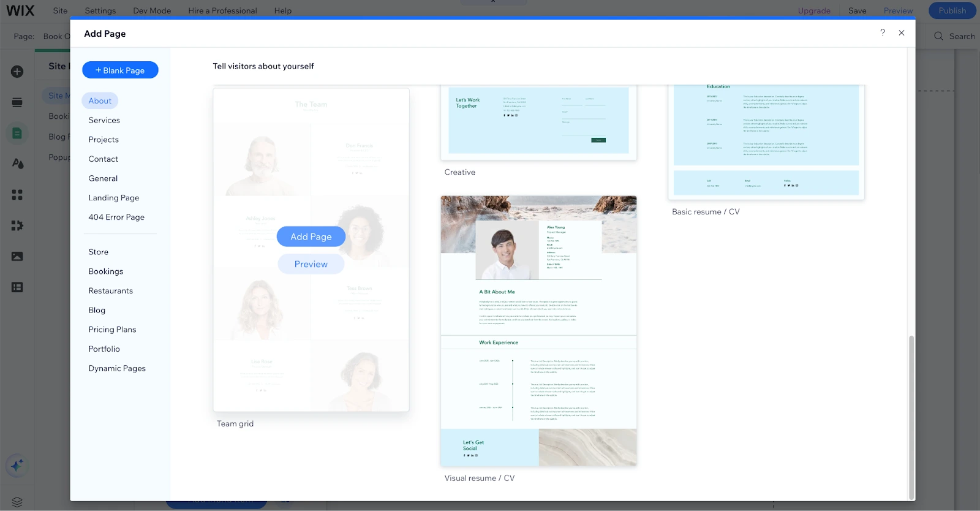980x511 pixels.
Task: Select the Visual resume / CV thumbnail
Action: click(x=539, y=331)
